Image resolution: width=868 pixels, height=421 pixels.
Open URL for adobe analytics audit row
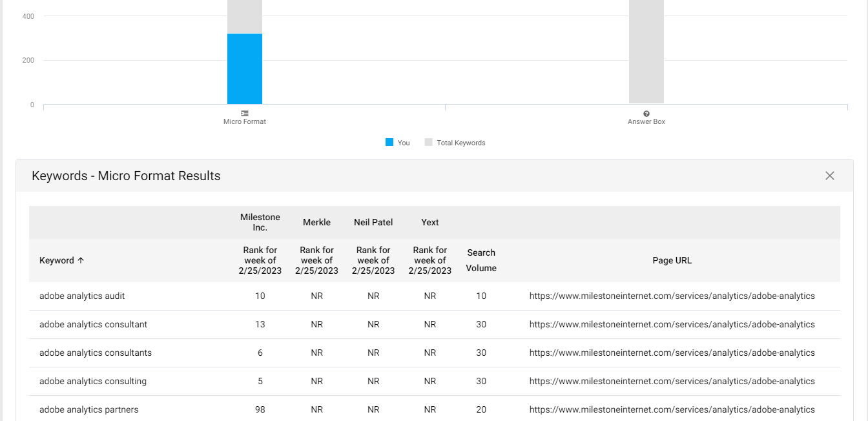pos(672,296)
